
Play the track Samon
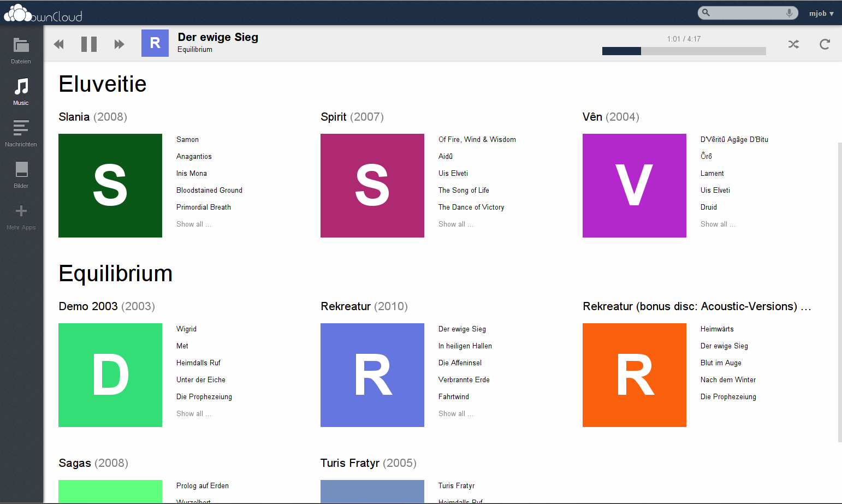(x=187, y=140)
